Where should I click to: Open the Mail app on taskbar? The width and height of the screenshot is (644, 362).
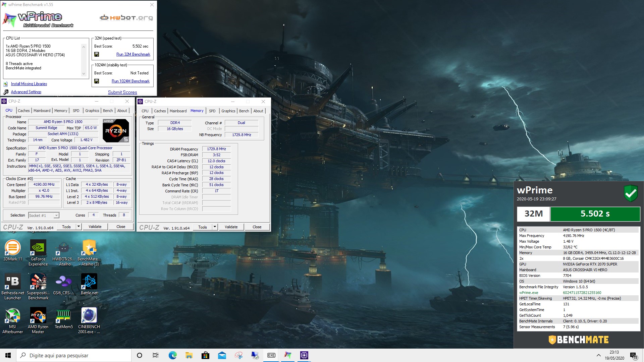(222, 355)
